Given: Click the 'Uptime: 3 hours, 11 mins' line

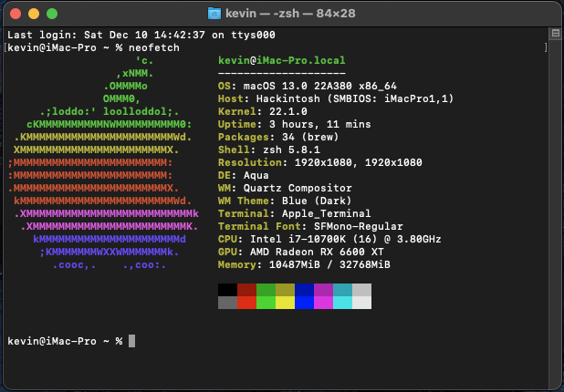Looking at the screenshot, I should pyautogui.click(x=294, y=124).
